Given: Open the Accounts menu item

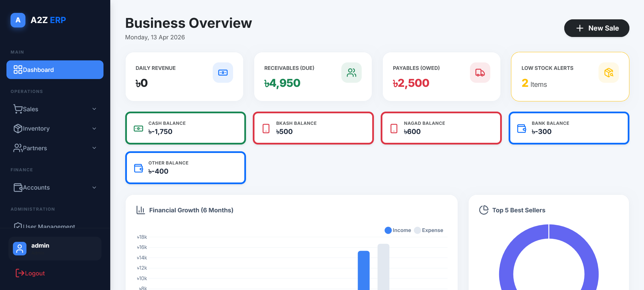Looking at the screenshot, I should click(x=55, y=188).
